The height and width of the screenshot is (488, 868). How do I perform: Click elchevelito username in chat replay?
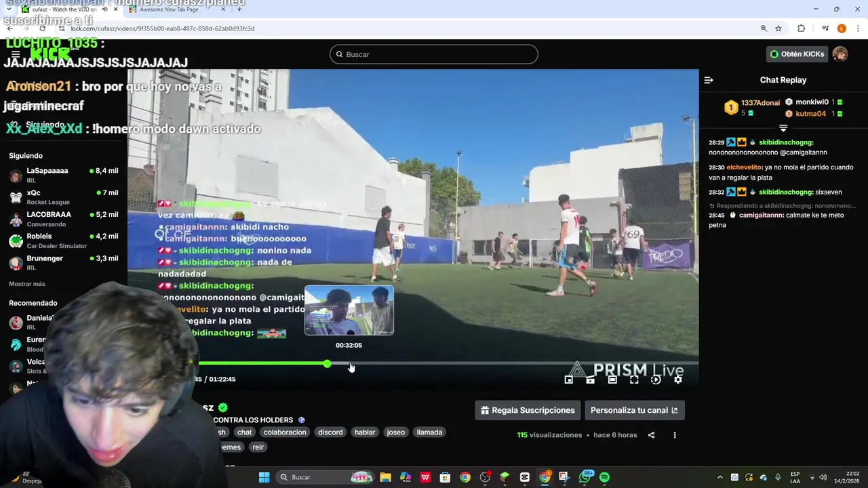[745, 167]
